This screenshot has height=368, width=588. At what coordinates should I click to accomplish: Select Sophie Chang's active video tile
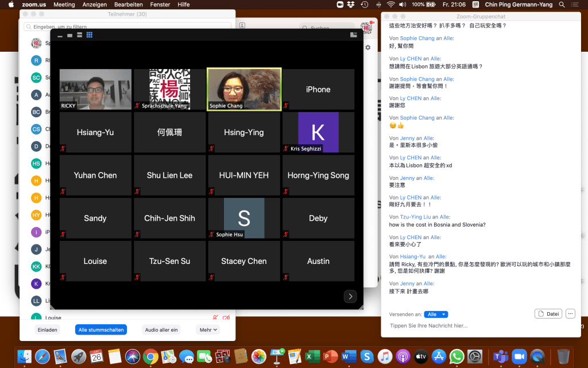click(244, 89)
